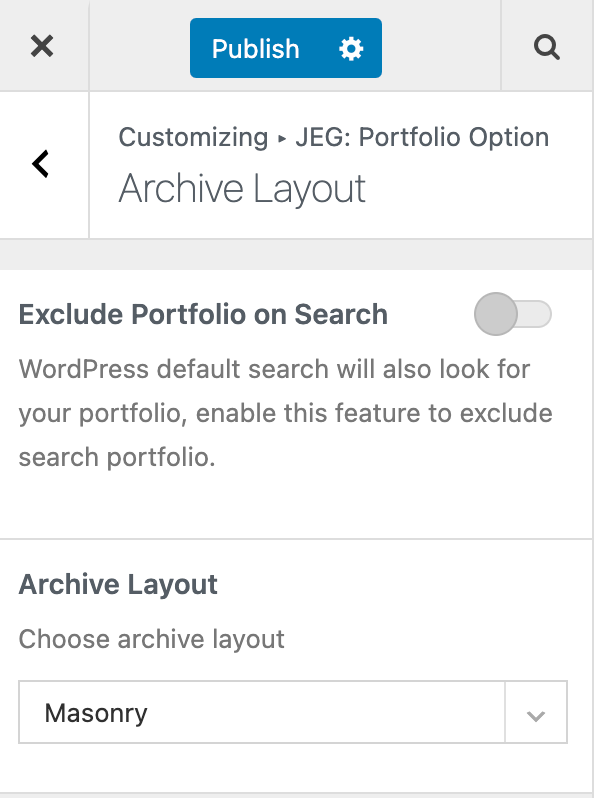This screenshot has height=798, width=594.
Task: Click the Archive Layout control label
Action: [x=118, y=584]
